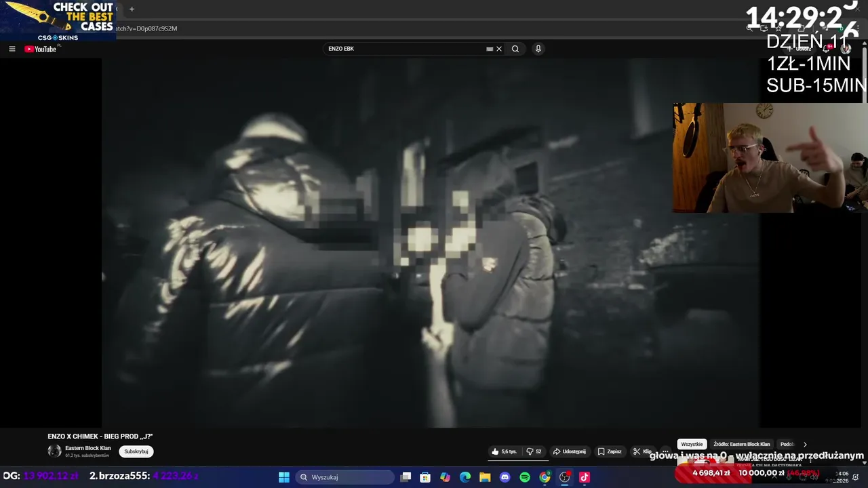
Task: Open Copilot from the taskbar
Action: (445, 477)
